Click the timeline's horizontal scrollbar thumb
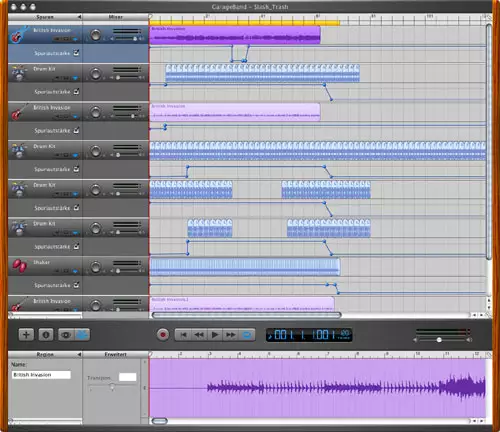This screenshot has width=500, height=432. [x=246, y=315]
